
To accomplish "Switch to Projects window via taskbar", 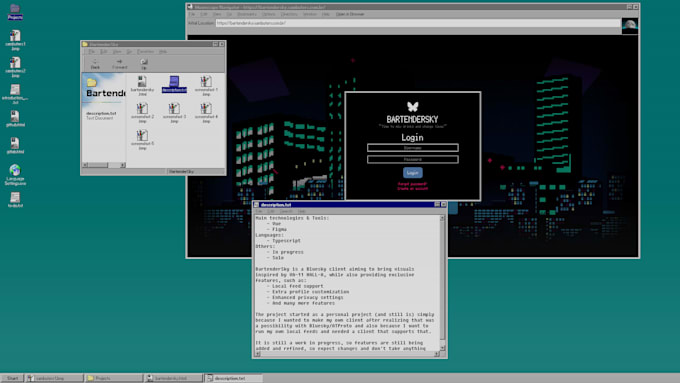I will (114, 378).
